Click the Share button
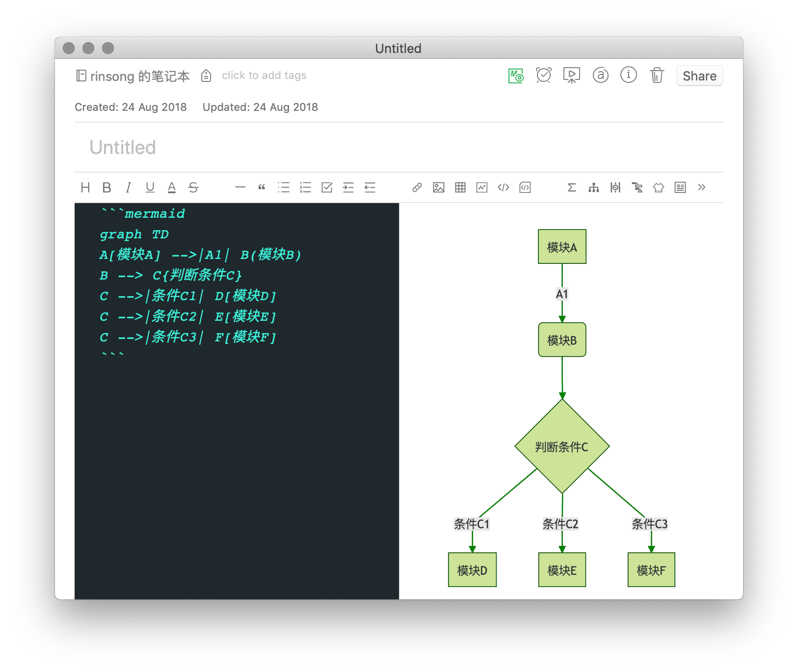The height and width of the screenshot is (672, 798). tap(699, 76)
